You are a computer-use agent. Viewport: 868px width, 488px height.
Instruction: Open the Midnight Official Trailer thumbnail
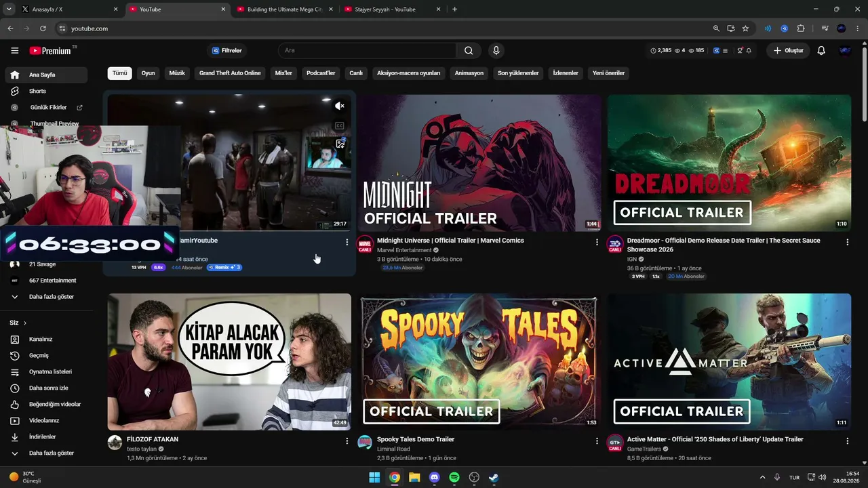(x=479, y=163)
